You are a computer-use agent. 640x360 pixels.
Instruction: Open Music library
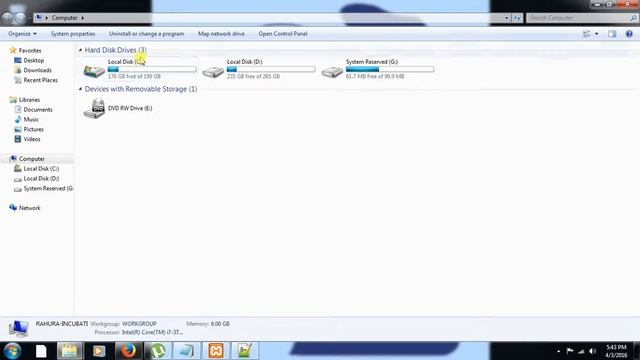31,119
